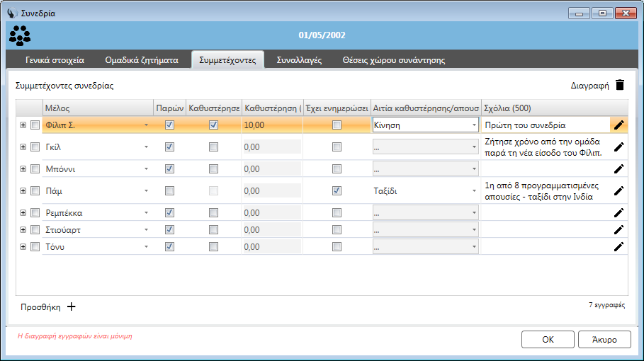Edit comment pencil for Τόνυ row
Viewport: 644px width, 361px height.
click(x=619, y=246)
